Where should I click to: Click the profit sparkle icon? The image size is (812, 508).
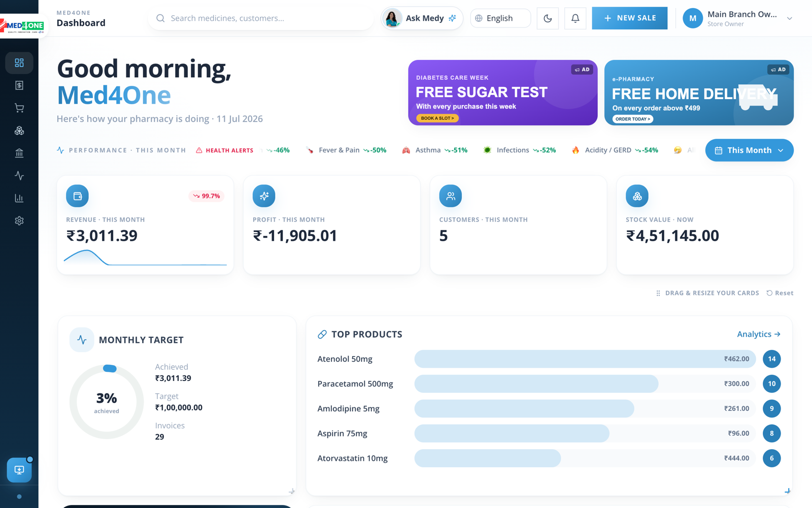(x=264, y=196)
